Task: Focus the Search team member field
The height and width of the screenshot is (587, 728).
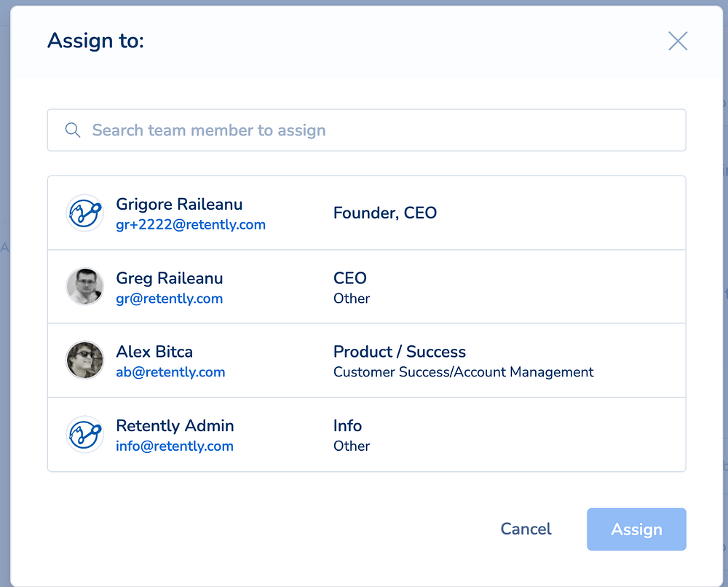Action: pyautogui.click(x=379, y=130)
